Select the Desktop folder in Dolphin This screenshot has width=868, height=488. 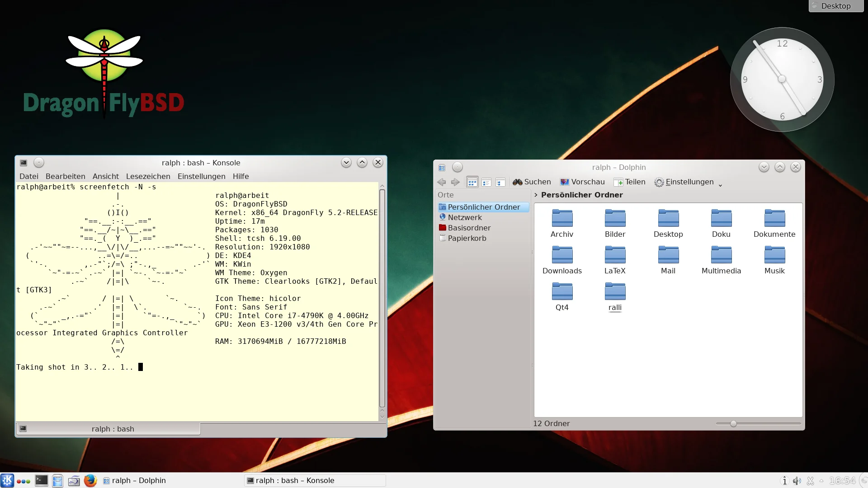click(x=668, y=224)
